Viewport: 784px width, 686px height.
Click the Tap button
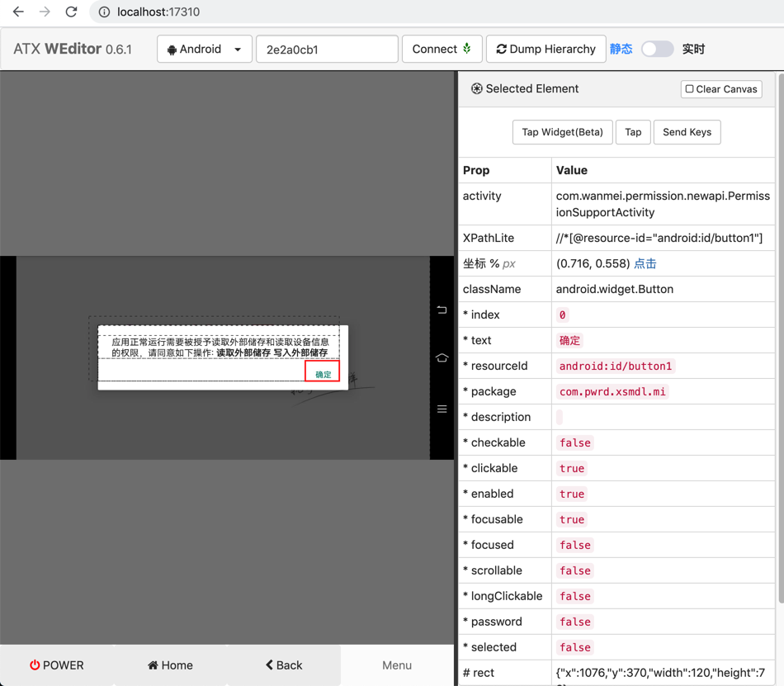pyautogui.click(x=633, y=132)
